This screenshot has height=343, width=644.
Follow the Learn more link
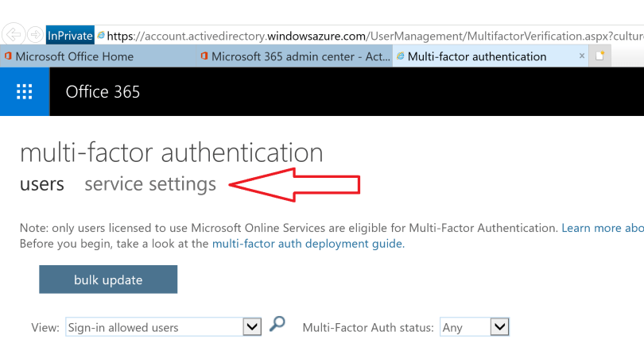pyautogui.click(x=602, y=228)
